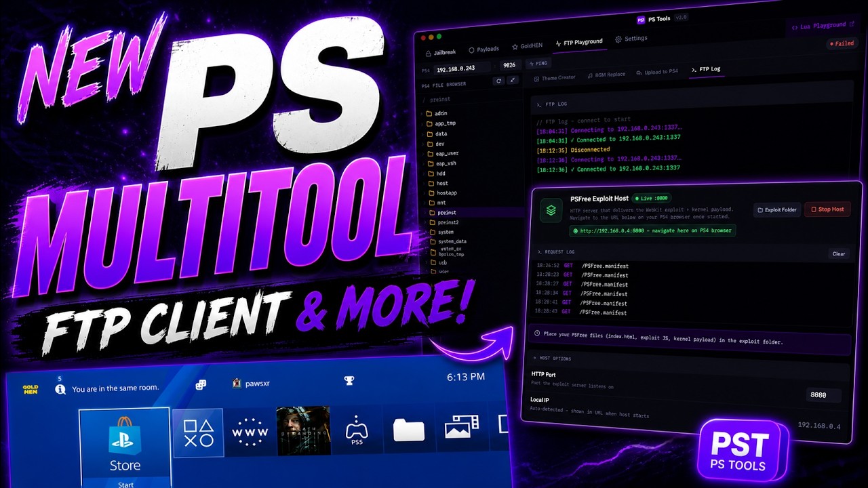Image resolution: width=868 pixels, height=488 pixels.
Task: Open the folder tile on PS4 menu
Action: 408,429
